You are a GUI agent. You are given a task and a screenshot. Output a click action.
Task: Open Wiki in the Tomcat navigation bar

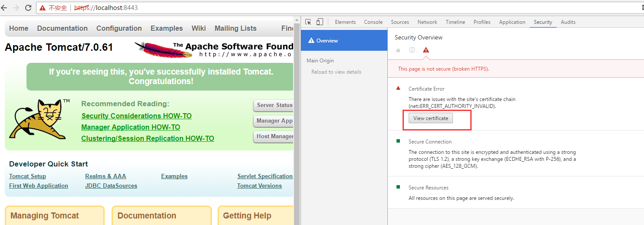pyautogui.click(x=199, y=28)
